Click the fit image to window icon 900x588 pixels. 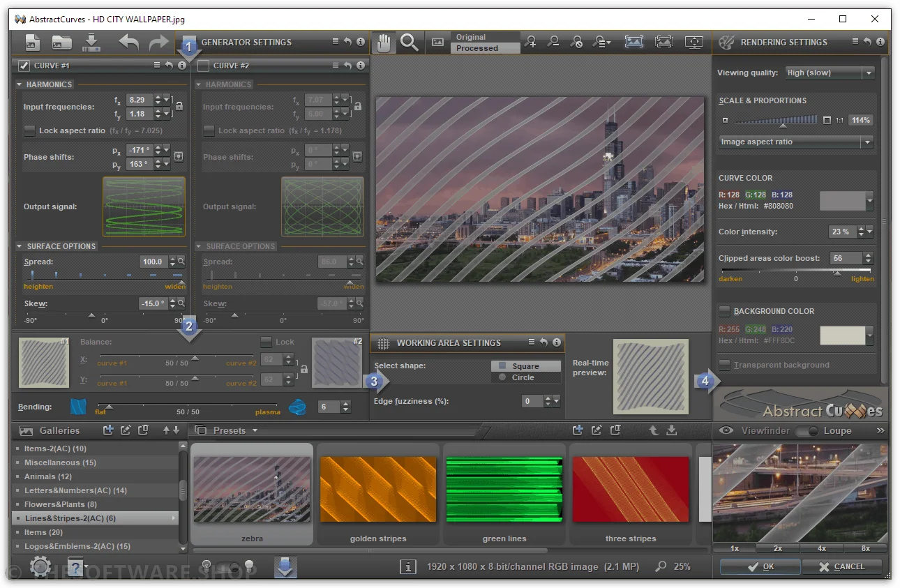[633, 42]
